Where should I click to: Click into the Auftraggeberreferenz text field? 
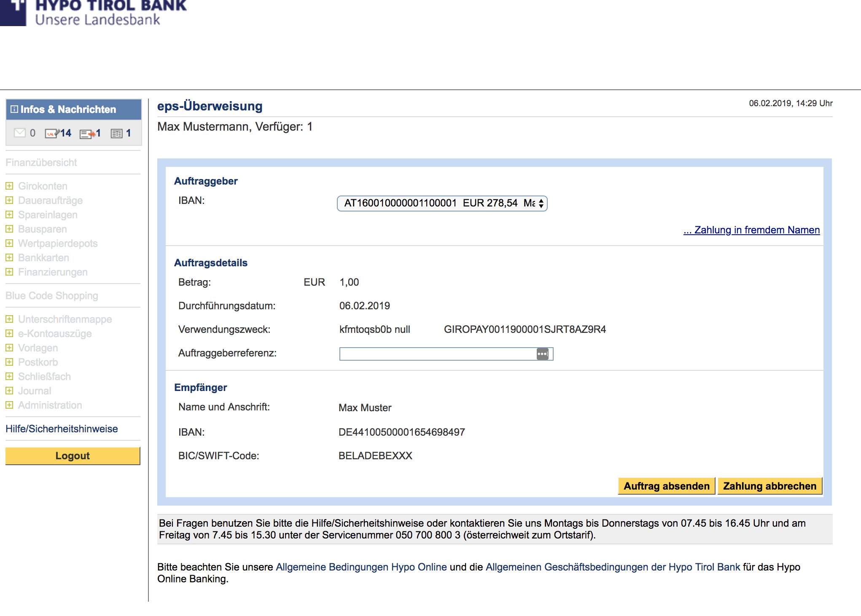click(x=436, y=354)
